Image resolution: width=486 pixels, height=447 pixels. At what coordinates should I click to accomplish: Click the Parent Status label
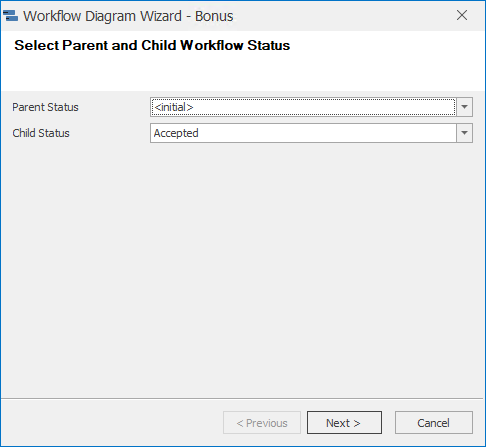[x=45, y=107]
